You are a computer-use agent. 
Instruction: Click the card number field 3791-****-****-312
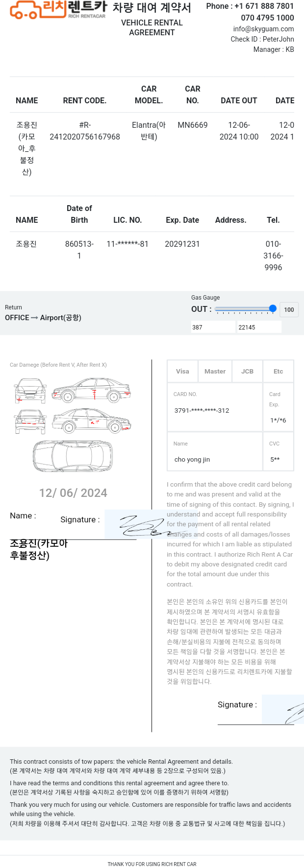(x=215, y=407)
